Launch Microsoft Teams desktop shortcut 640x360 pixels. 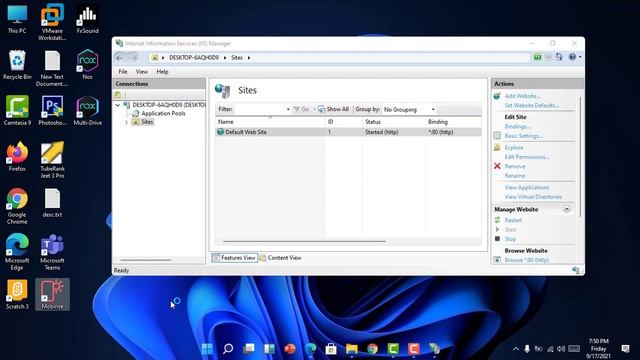pyautogui.click(x=52, y=252)
